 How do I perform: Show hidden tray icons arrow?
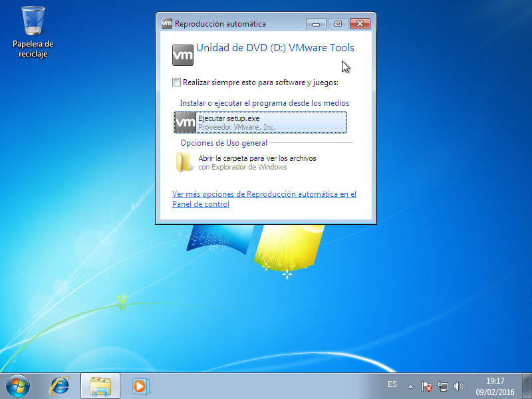[x=410, y=386]
